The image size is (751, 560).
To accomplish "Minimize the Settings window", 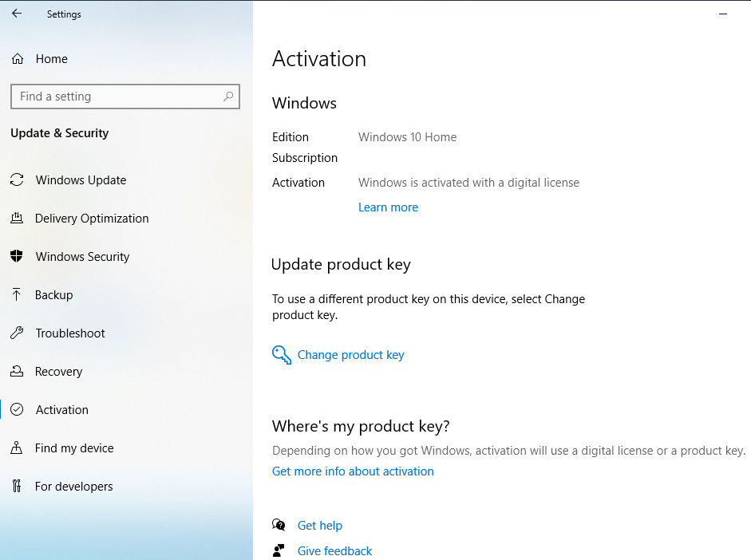I will [x=722, y=14].
